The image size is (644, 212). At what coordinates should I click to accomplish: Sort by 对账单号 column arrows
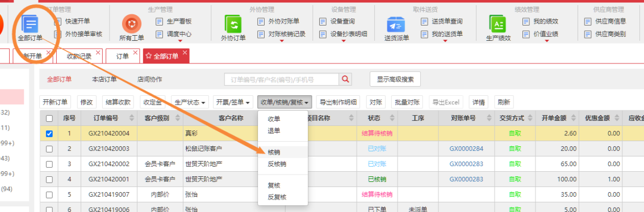coord(488,118)
